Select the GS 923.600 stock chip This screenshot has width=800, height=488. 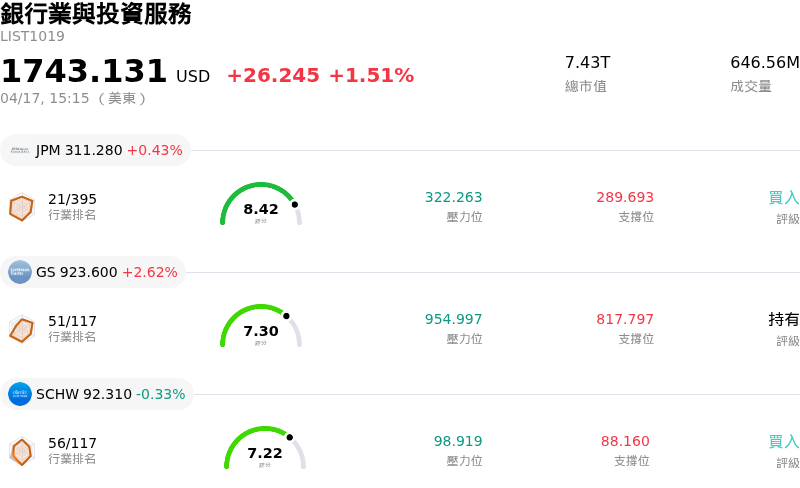[93, 272]
